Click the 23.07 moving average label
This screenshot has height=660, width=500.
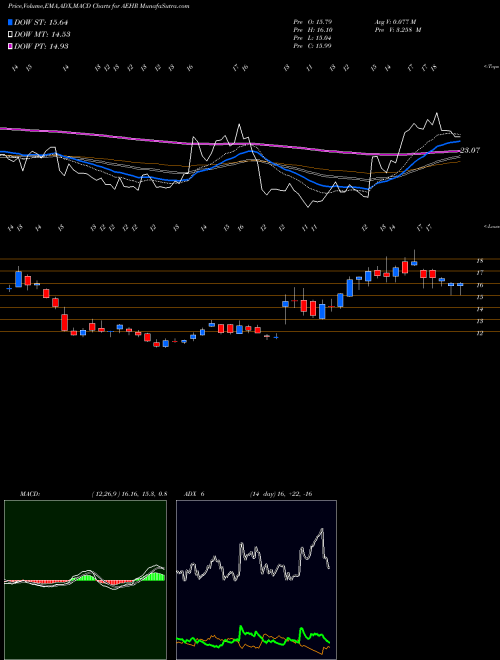(470, 150)
